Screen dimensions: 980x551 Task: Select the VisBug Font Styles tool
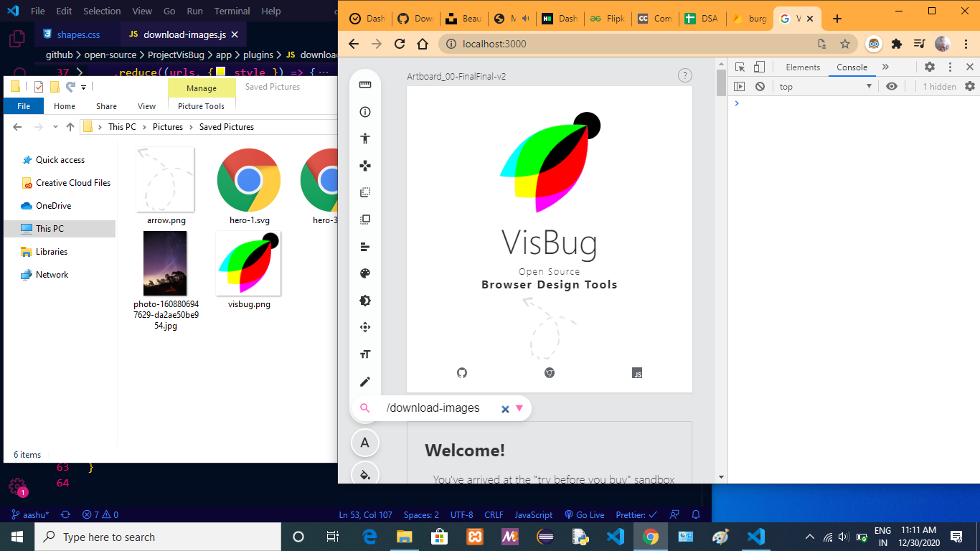365,354
